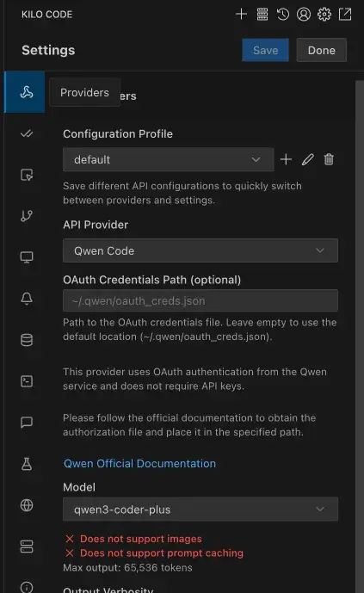Expand the API Provider dropdown set to Qwen Code
Viewport: 364px width, 593px height.
(x=201, y=250)
